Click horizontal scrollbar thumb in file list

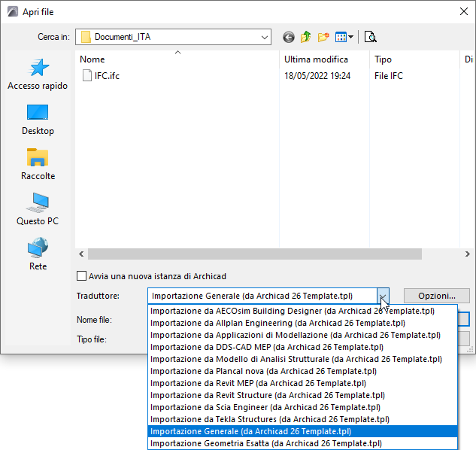tap(255, 254)
